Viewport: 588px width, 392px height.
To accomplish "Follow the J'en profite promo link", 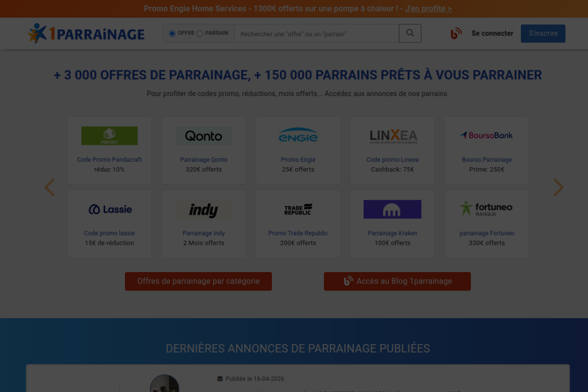I will tap(428, 9).
